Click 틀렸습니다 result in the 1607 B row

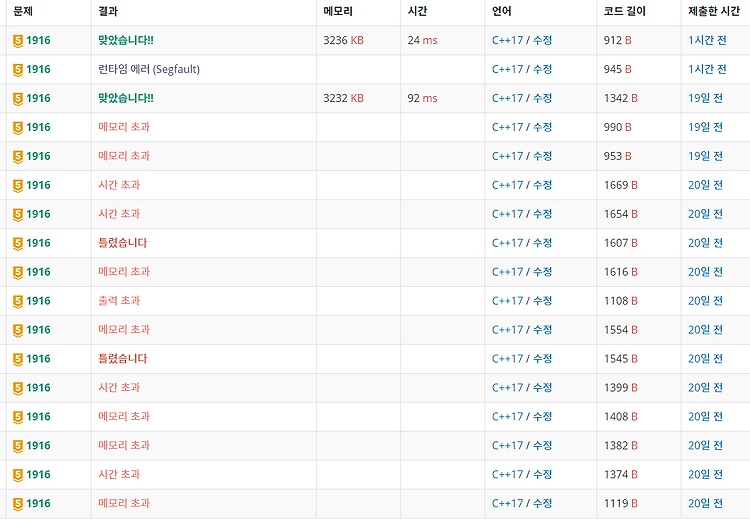[122, 243]
